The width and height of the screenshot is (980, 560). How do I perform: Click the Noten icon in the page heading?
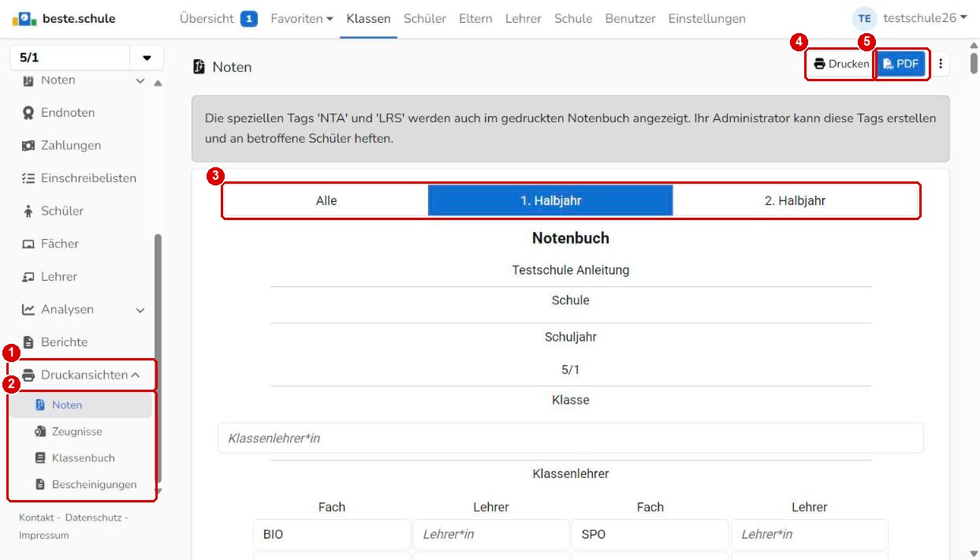[x=199, y=67]
